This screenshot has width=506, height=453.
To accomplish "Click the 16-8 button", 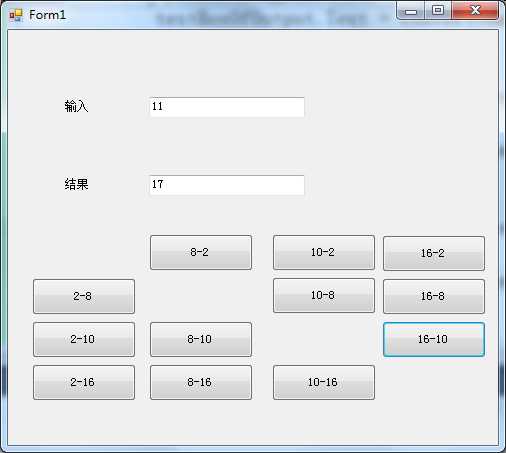I will point(434,296).
